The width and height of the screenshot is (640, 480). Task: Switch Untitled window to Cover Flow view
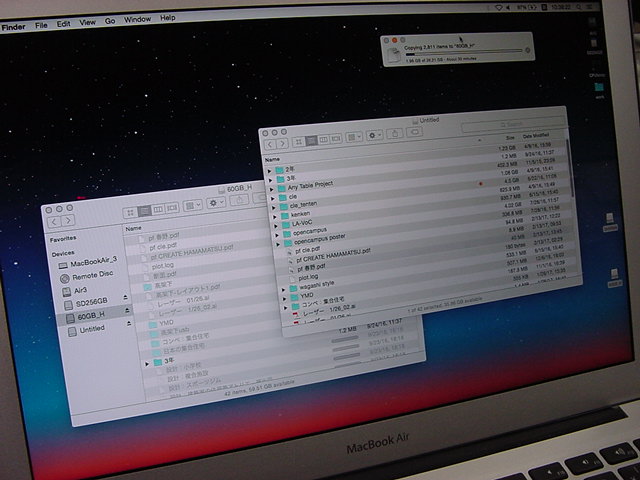pyautogui.click(x=336, y=139)
